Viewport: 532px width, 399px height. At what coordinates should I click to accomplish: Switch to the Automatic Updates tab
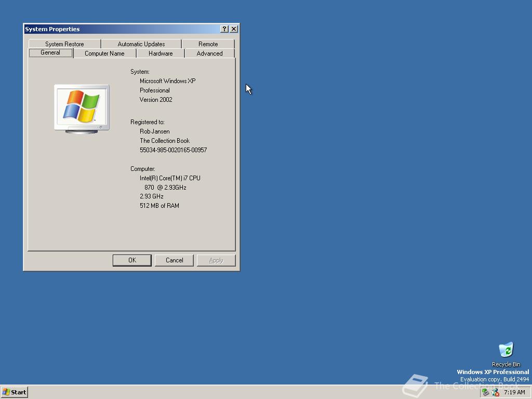coord(141,44)
